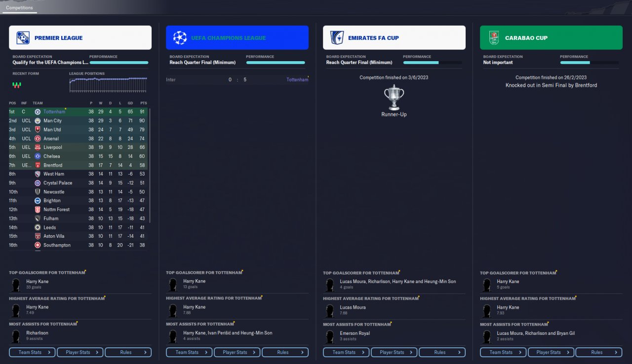
Task: Click 'Knocked out in Semi Final by Brentford' text
Action: tap(551, 85)
